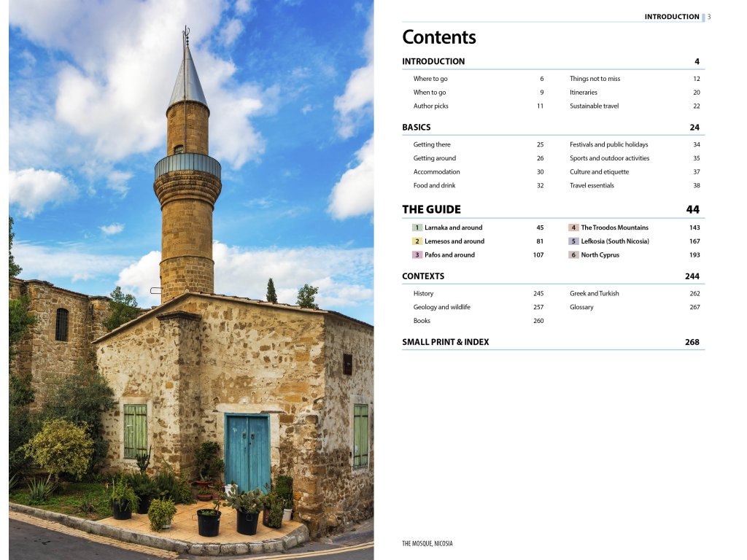Viewport: 747px width, 560px height.
Task: Open the 'Itineraries' entry
Action: pyautogui.click(x=583, y=93)
